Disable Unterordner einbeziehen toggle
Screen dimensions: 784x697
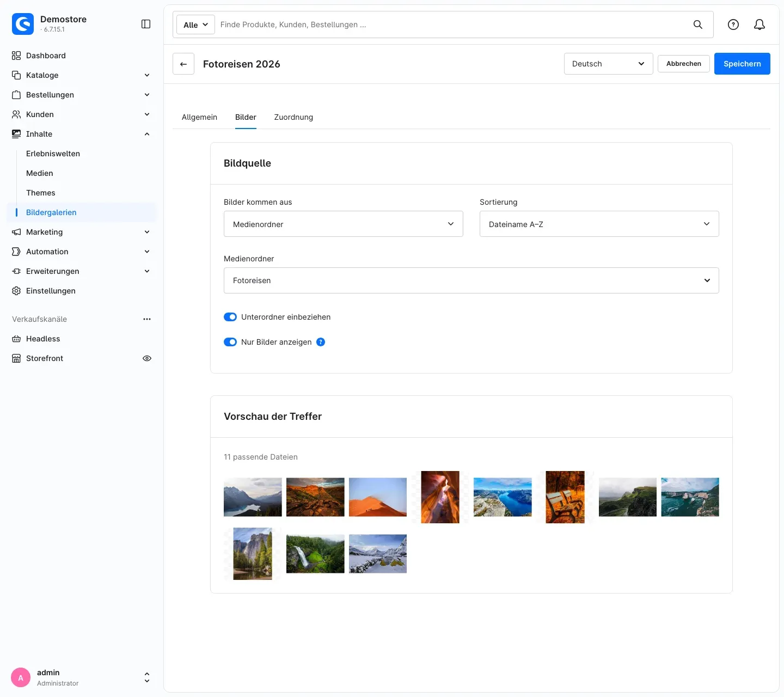[230, 317]
